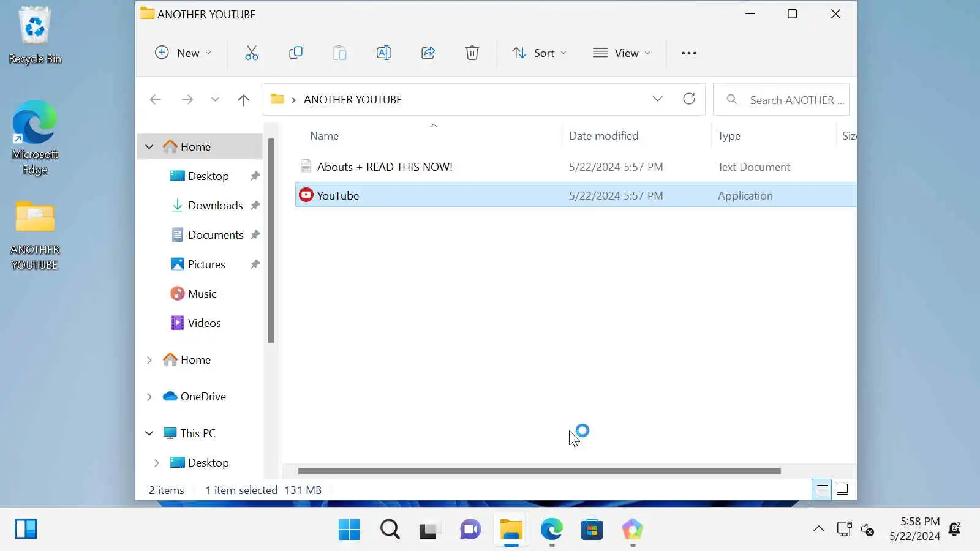Open Microsoft Edge from the taskbar

click(x=551, y=530)
